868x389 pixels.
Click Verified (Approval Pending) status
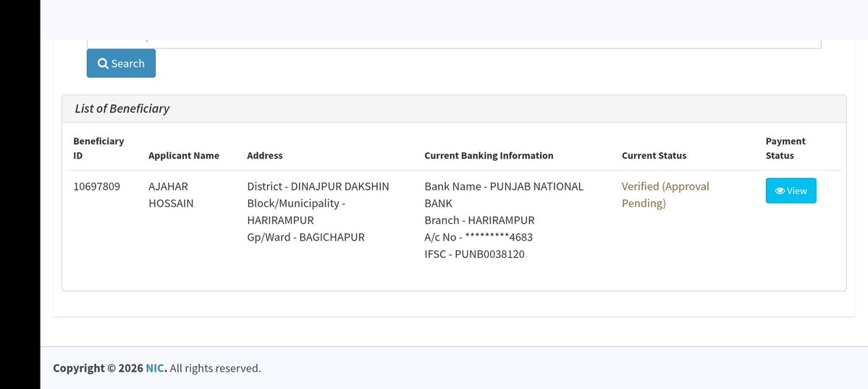click(x=665, y=194)
